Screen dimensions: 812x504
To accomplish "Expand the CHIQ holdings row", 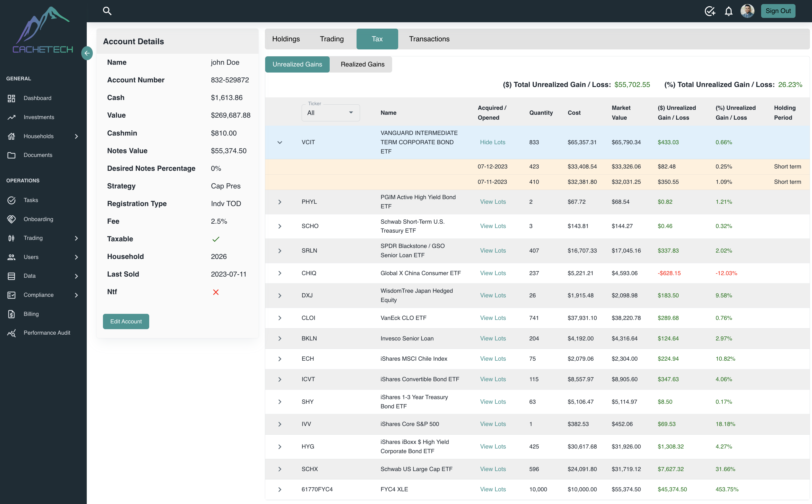I will coord(279,273).
